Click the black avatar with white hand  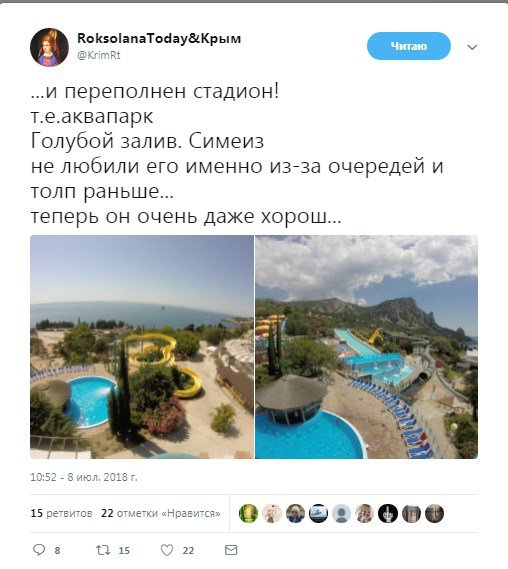click(x=388, y=513)
